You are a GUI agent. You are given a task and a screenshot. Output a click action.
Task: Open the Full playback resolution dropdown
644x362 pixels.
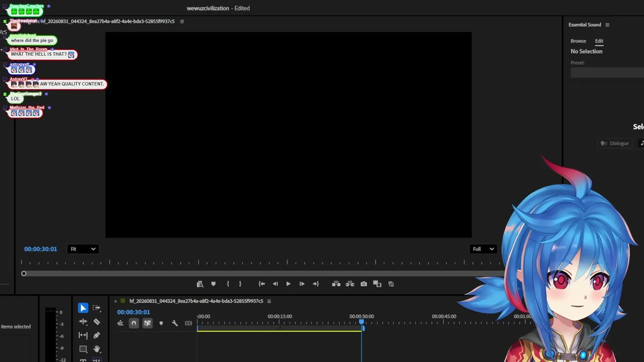(483, 249)
